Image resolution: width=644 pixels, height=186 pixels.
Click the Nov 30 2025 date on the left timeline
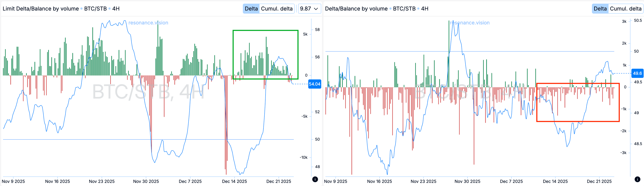click(x=146, y=181)
